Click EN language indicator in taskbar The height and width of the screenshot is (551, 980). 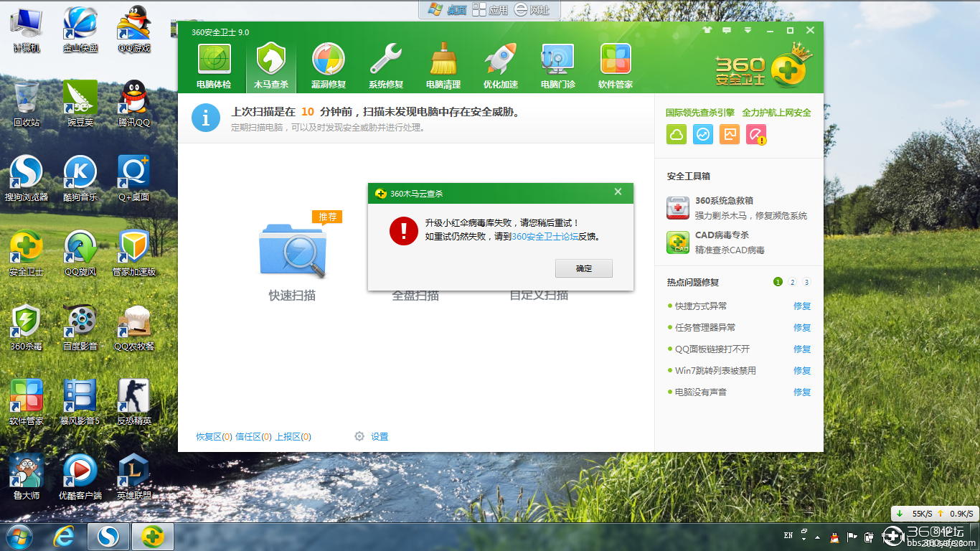[x=788, y=535]
